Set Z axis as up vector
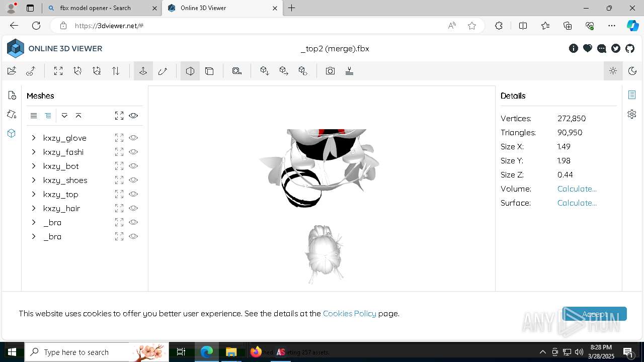Image resolution: width=644 pixels, height=362 pixels. point(97,71)
